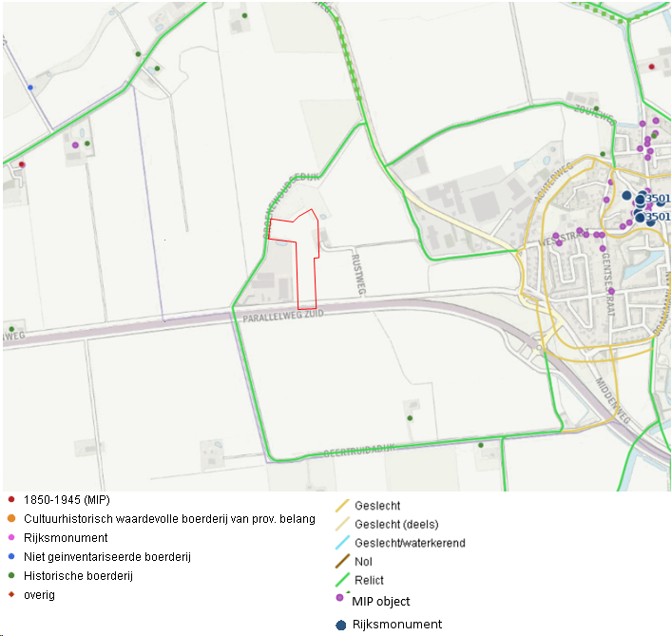This screenshot has width=672, height=636.
Task: Click the GEERTRUIDADIJK road label
Action: click(359, 451)
